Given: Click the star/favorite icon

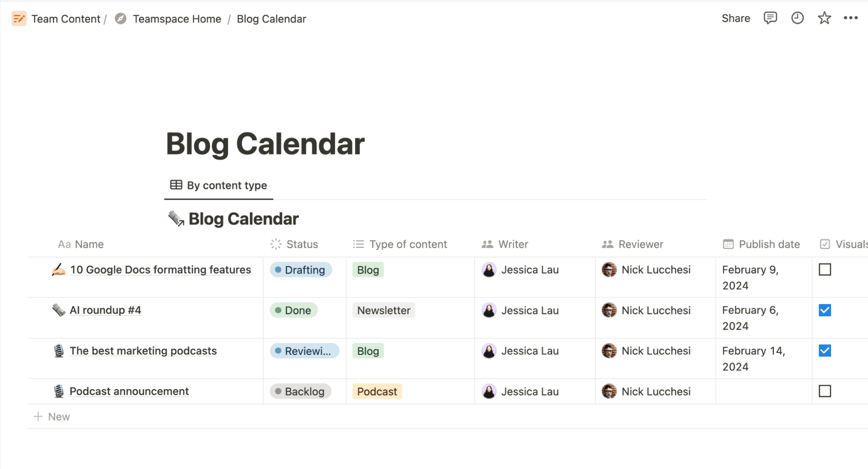Looking at the screenshot, I should tap(823, 19).
